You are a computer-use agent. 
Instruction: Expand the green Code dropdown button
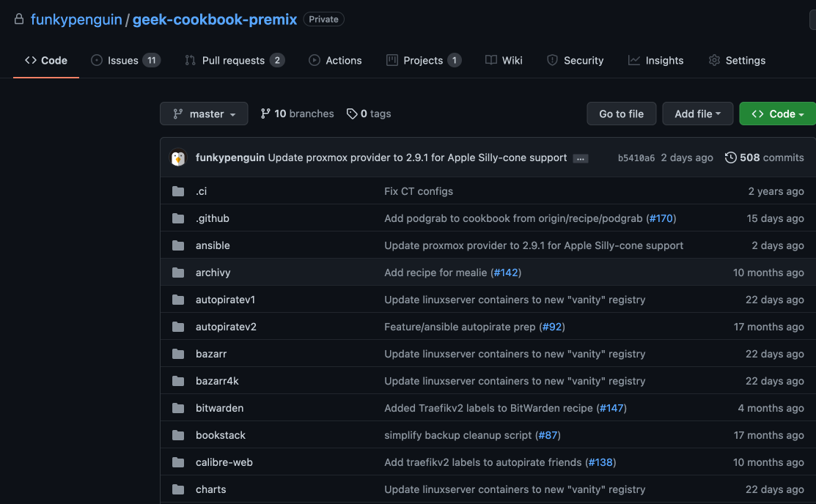coord(777,114)
